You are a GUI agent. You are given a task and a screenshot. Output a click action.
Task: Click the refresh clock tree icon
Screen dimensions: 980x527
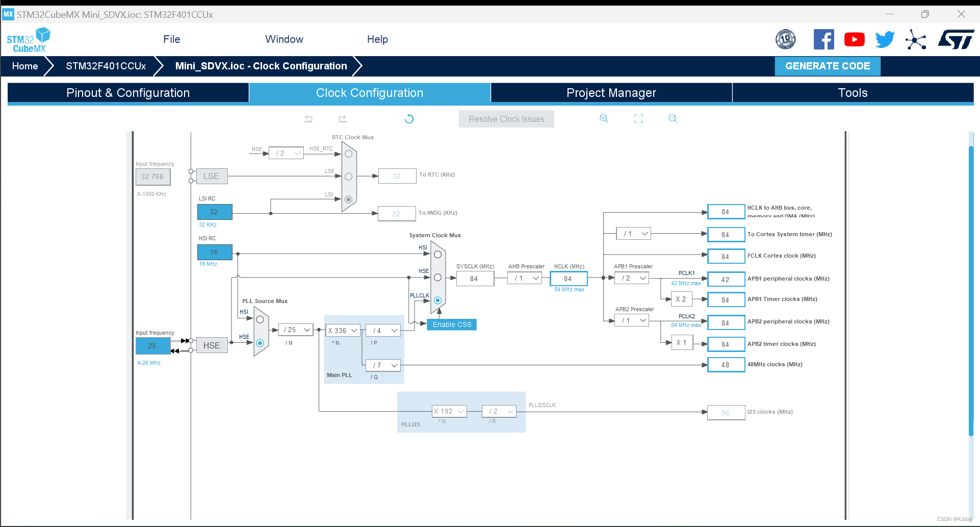pyautogui.click(x=409, y=119)
